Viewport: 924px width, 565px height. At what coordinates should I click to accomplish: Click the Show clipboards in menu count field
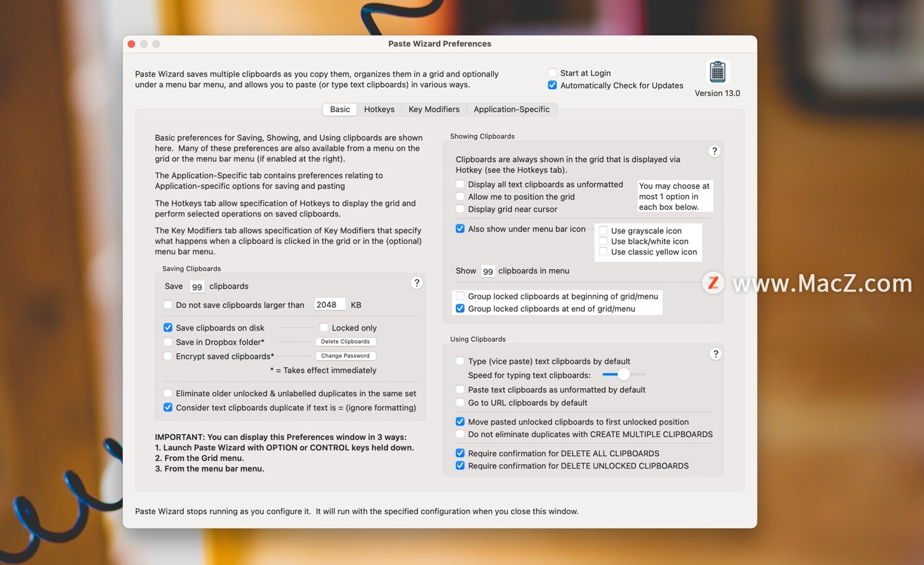(488, 271)
